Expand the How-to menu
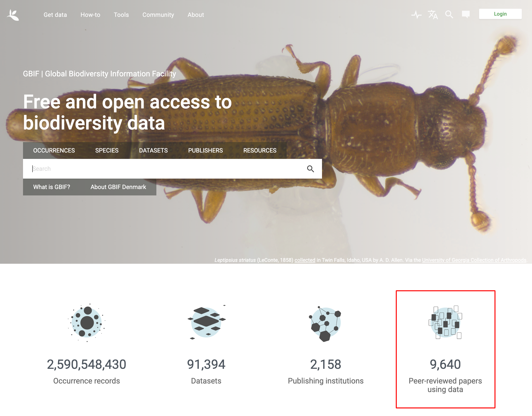Screen dimensions: 532x416 click(90, 15)
